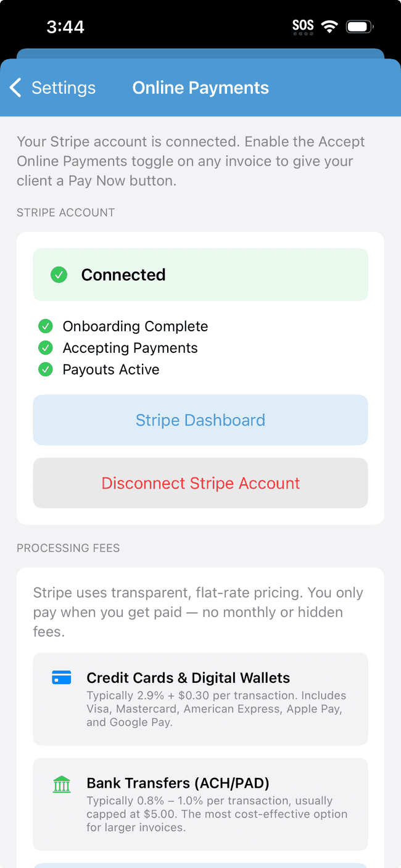Tap the PROCESSING FEES section header

(68, 548)
